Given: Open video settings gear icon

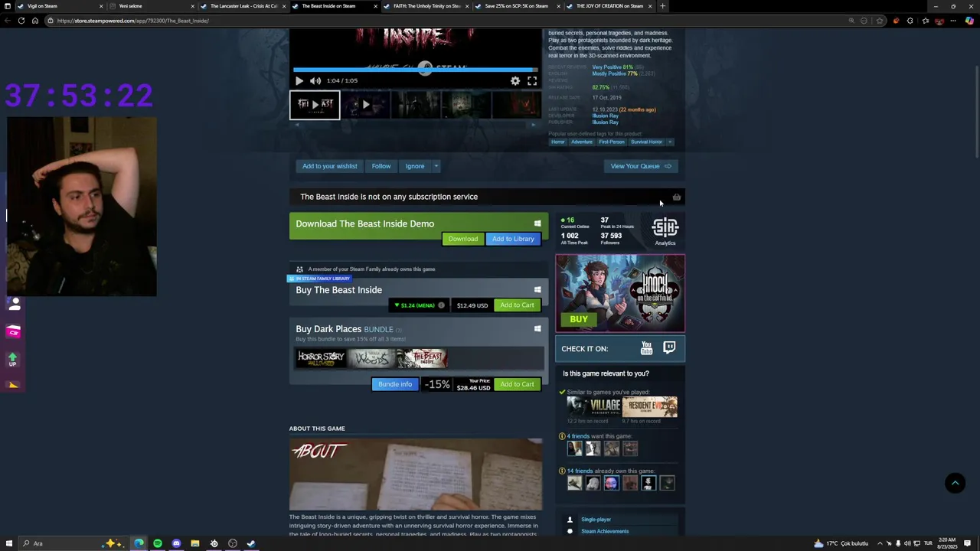Looking at the screenshot, I should pyautogui.click(x=515, y=80).
